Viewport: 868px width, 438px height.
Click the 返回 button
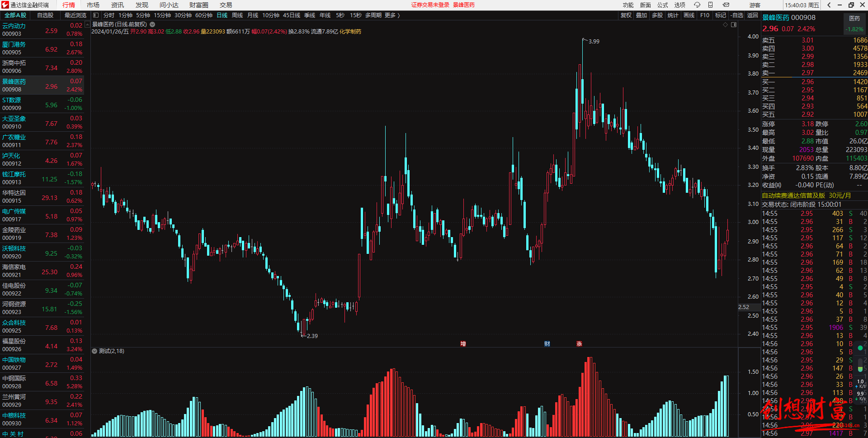pyautogui.click(x=753, y=15)
